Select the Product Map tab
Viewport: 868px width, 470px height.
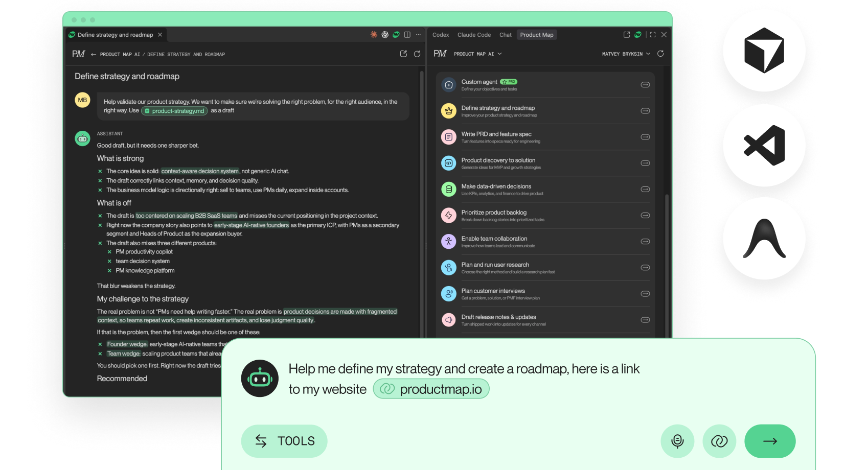(537, 35)
